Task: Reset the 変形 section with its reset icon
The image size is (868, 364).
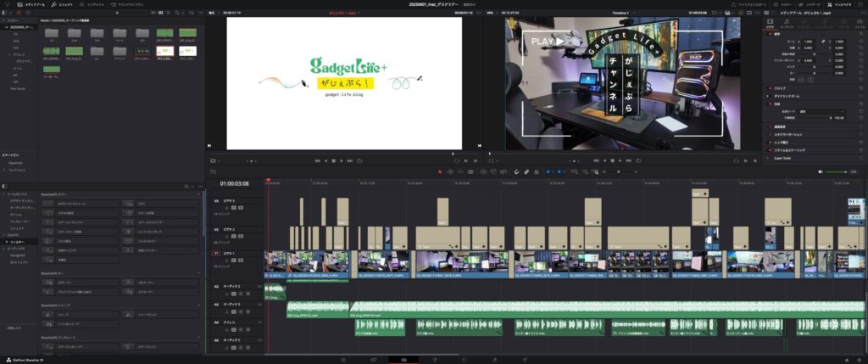Action: (x=861, y=34)
